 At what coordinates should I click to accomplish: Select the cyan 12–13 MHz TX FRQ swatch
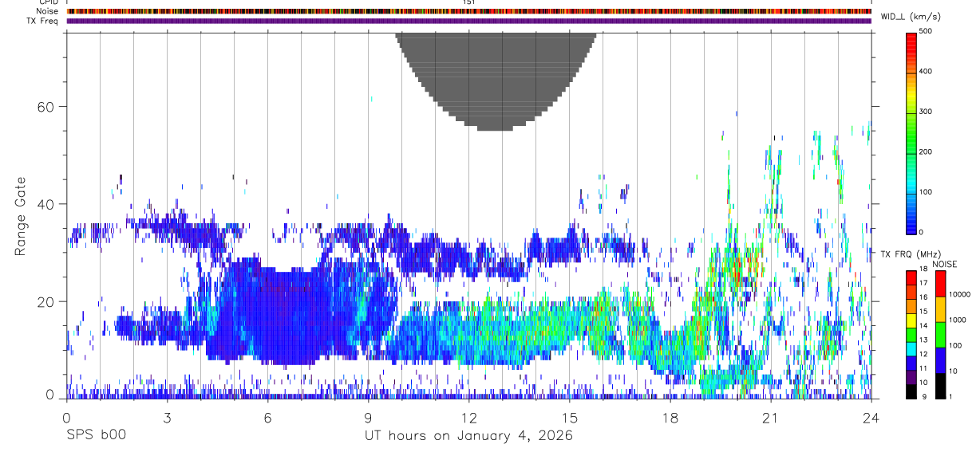click(x=911, y=349)
